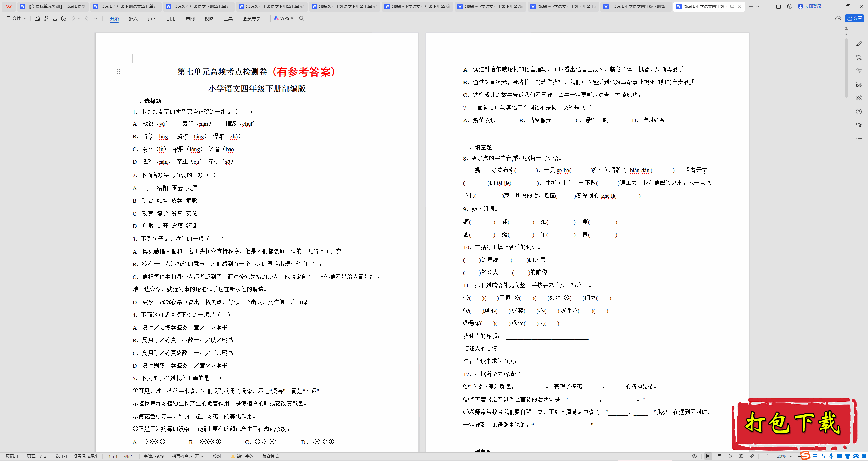Save the document with the save icon

click(x=37, y=18)
